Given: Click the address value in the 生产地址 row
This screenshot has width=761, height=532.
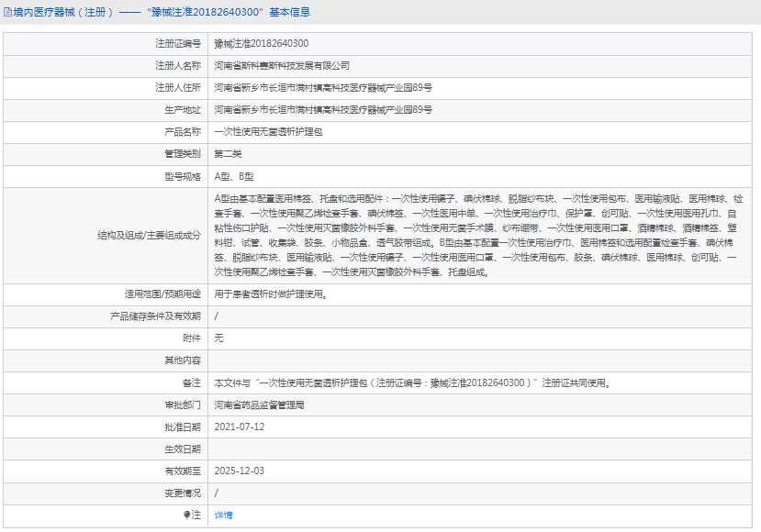Looking at the screenshot, I should pos(323,109).
